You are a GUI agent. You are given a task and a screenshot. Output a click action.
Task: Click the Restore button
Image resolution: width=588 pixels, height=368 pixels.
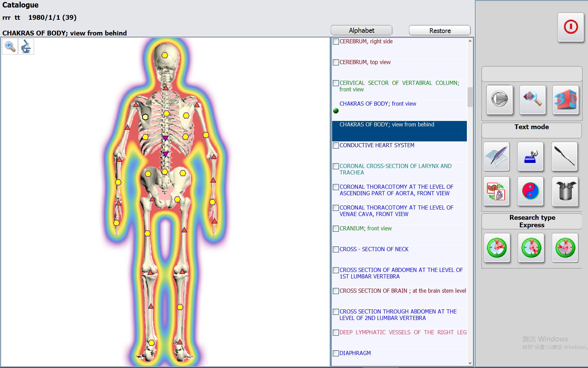coord(440,31)
